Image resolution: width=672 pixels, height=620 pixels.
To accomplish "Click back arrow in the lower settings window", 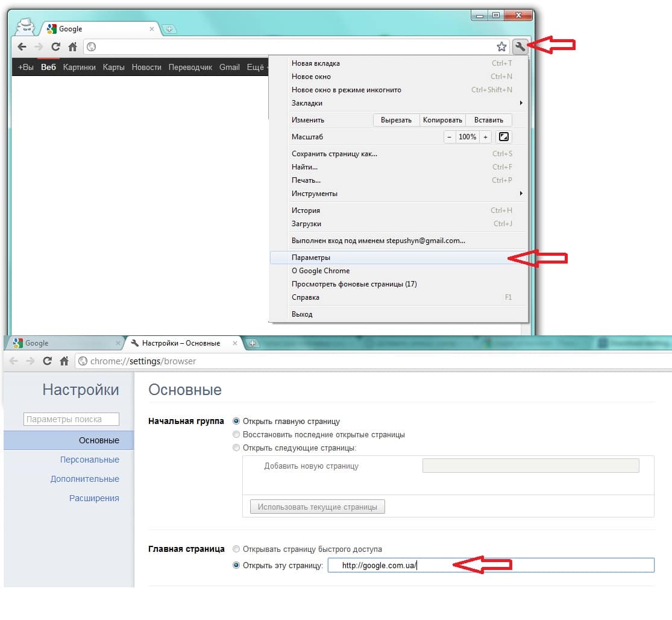I will pos(14,361).
